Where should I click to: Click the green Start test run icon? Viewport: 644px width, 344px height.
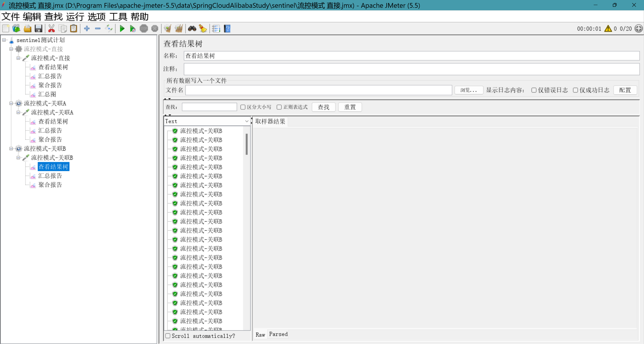(x=122, y=29)
